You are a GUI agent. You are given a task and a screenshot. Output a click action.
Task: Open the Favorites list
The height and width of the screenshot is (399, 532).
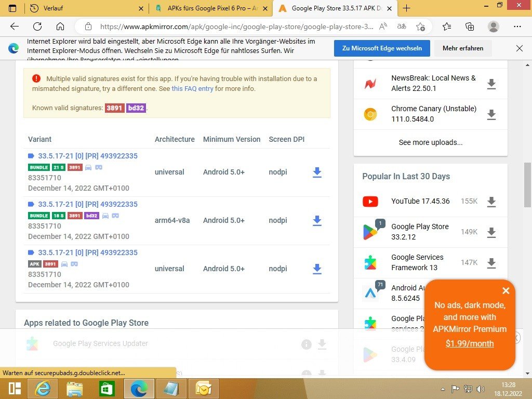pyautogui.click(x=447, y=26)
